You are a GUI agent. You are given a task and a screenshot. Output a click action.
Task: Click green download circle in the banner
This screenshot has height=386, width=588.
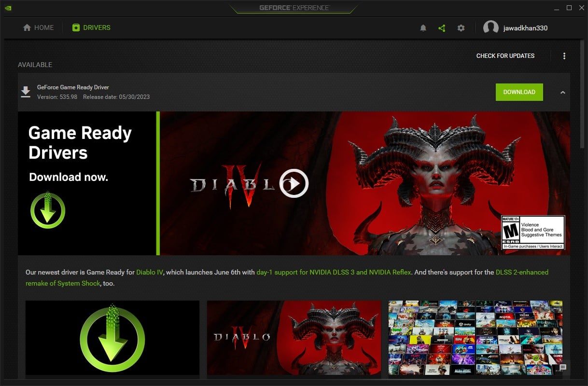click(48, 210)
